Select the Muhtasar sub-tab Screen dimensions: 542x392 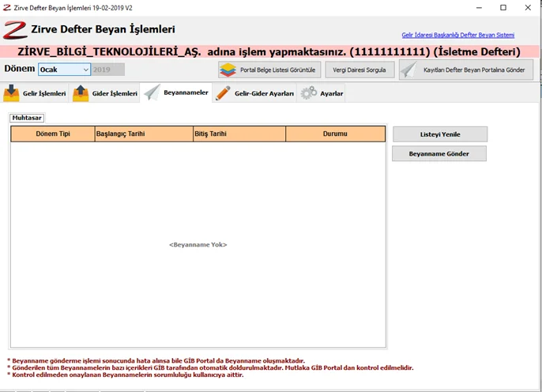27,118
